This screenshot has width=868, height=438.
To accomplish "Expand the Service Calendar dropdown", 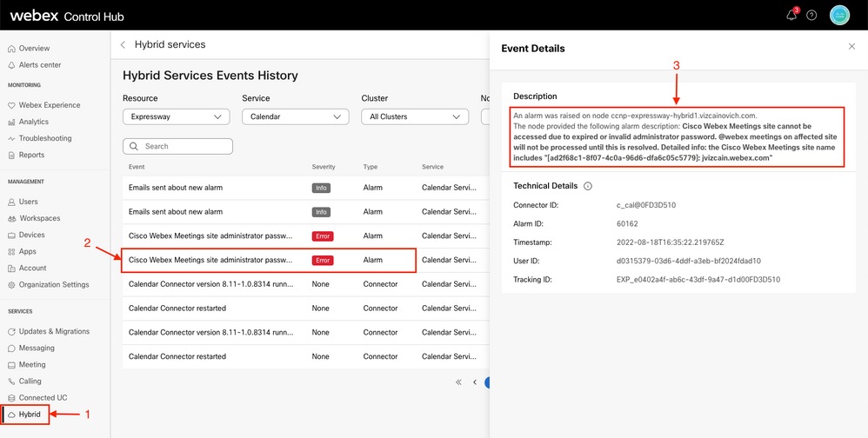I will (x=295, y=116).
